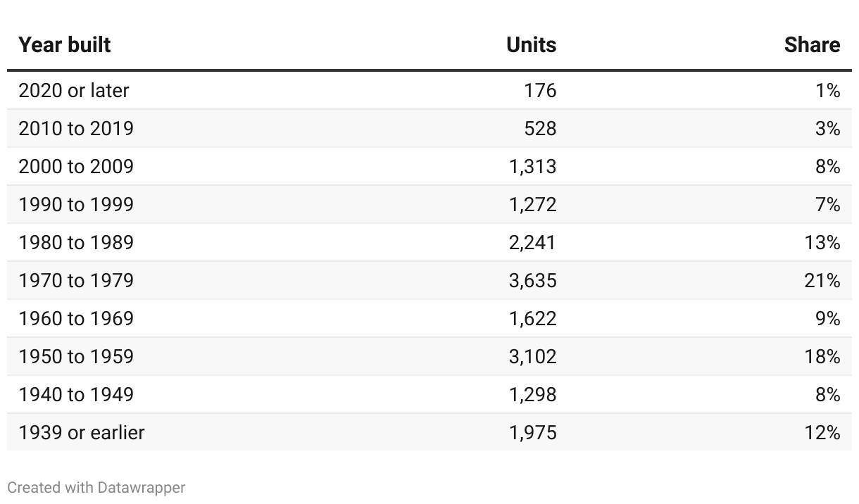The width and height of the screenshot is (859, 504).
Task: Click the Year built column header
Action: point(65,45)
